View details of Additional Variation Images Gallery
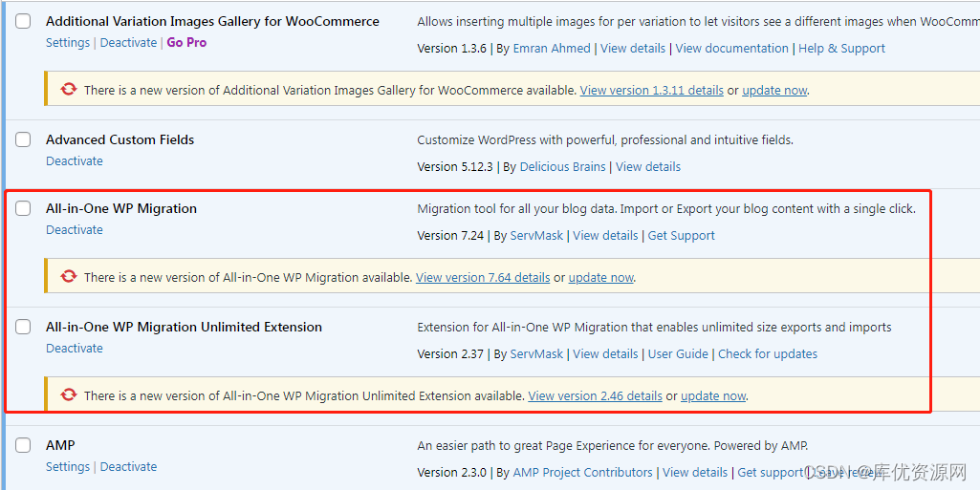980x490 pixels. [x=633, y=48]
